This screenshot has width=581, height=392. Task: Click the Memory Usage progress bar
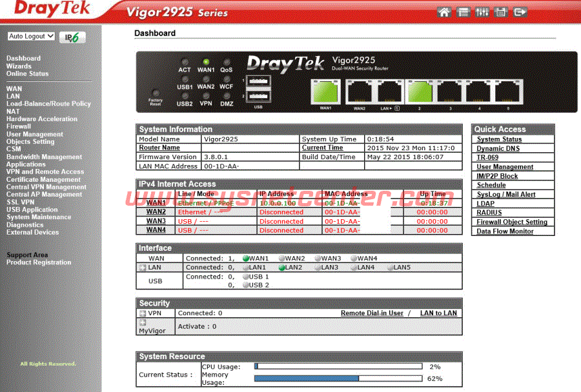coord(338,378)
